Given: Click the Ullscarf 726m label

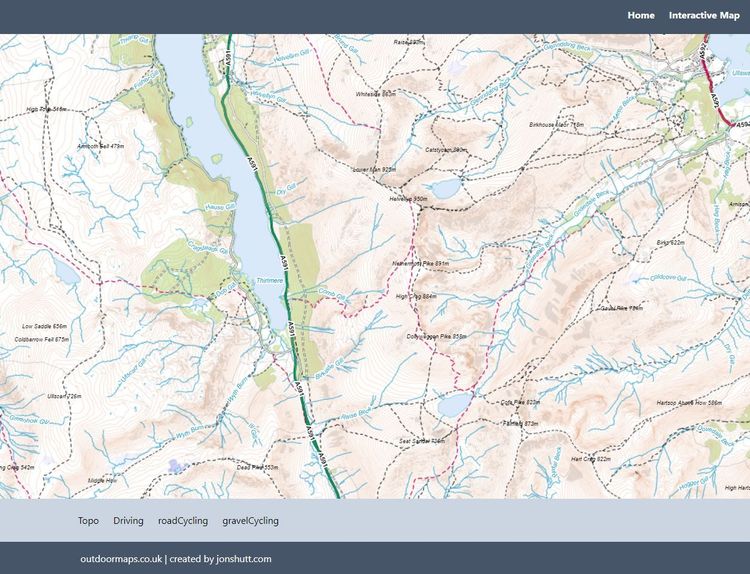Looking at the screenshot, I should [64, 396].
